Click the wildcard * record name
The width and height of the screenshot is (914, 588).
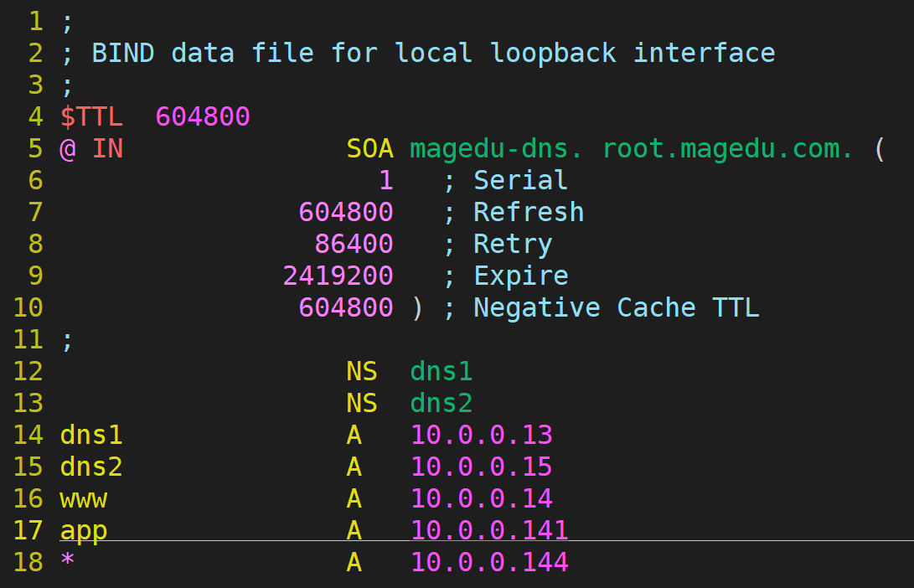point(68,560)
